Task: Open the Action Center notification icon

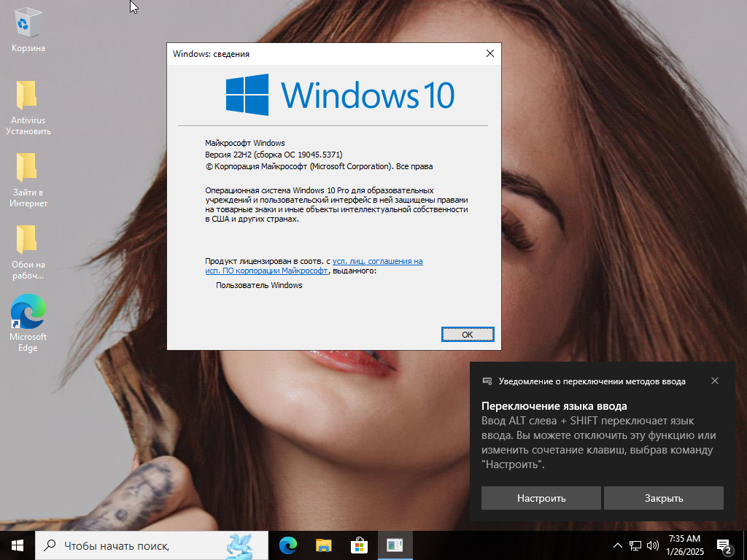Action: 724,546
